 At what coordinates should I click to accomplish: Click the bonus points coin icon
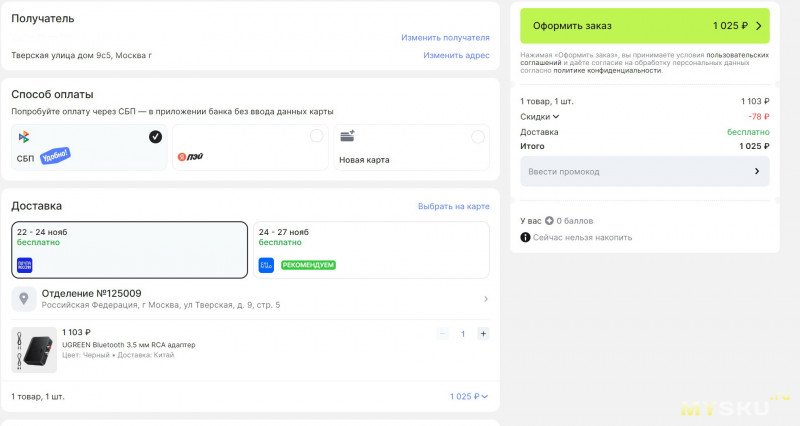click(x=549, y=219)
